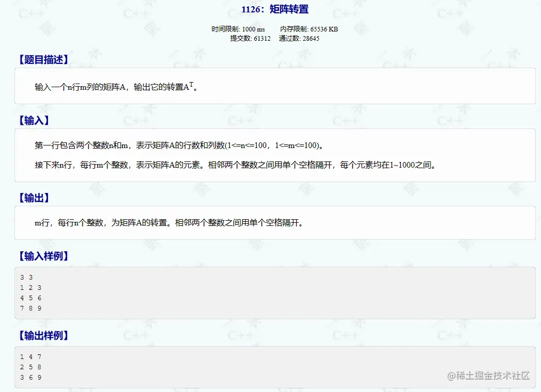Click the sample input line '3 3'

(x=27, y=277)
